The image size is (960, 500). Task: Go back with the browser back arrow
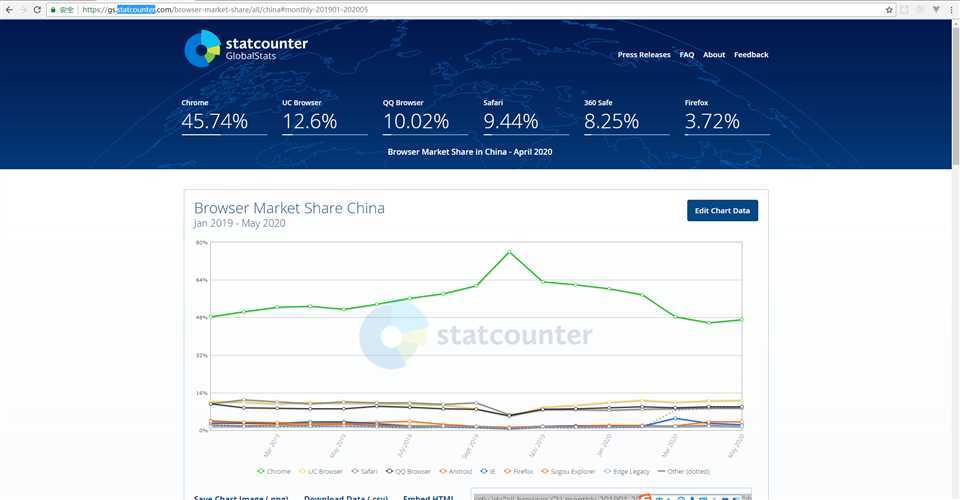click(9, 10)
